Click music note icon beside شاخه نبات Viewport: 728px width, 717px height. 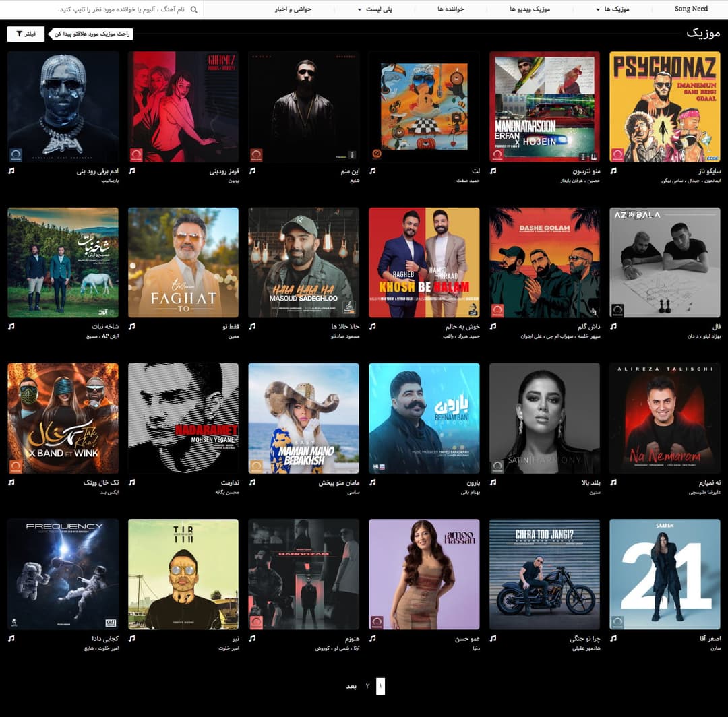pos(11,326)
